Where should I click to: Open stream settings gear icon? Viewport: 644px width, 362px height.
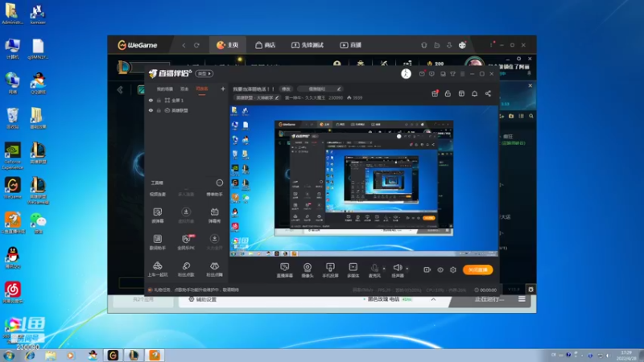[x=453, y=269]
